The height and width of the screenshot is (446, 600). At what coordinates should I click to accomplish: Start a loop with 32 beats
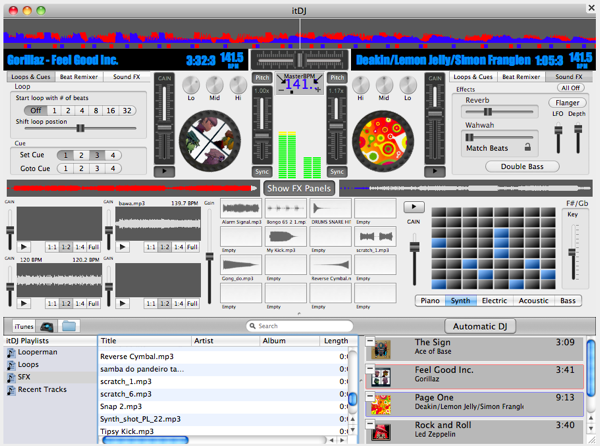pos(127,111)
